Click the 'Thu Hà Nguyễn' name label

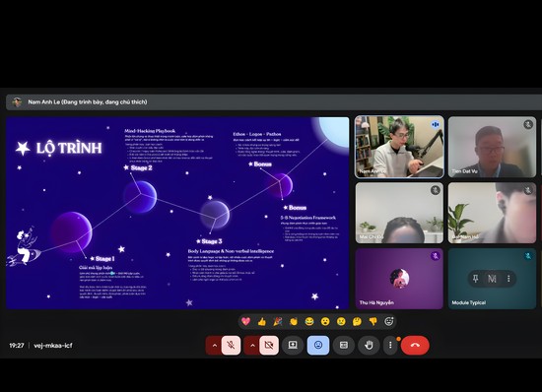point(376,302)
